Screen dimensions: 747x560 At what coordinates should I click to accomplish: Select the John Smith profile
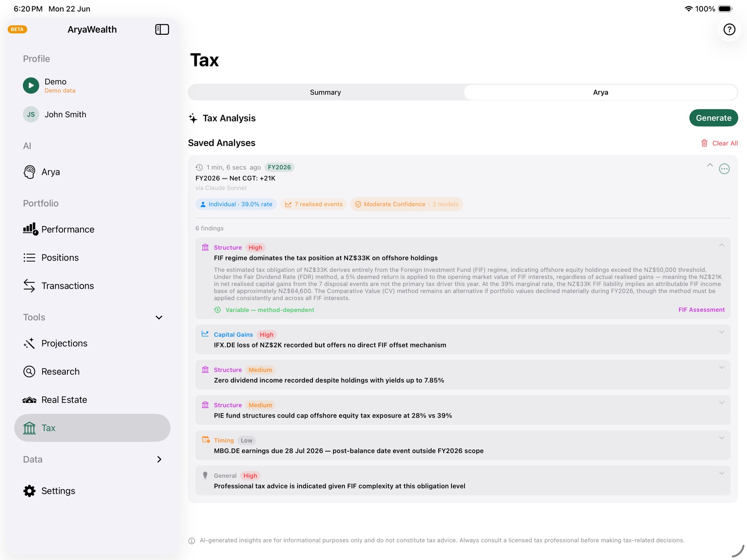click(x=92, y=114)
